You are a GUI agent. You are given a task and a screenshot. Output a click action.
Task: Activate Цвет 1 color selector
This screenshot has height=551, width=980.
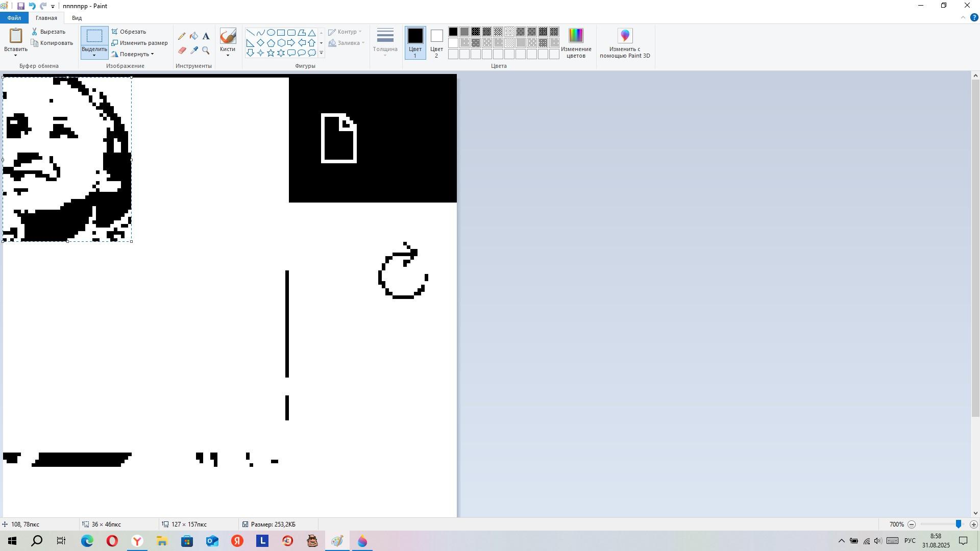coord(415,43)
